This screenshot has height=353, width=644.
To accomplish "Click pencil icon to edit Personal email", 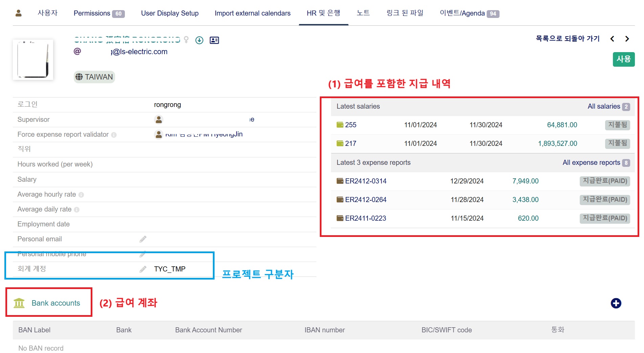I will pos(143,239).
